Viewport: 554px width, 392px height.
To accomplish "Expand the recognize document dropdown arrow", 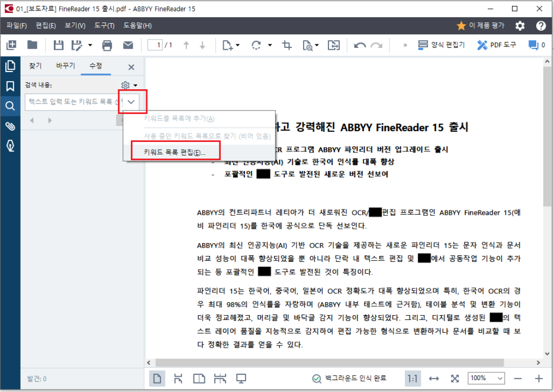I will 317,45.
